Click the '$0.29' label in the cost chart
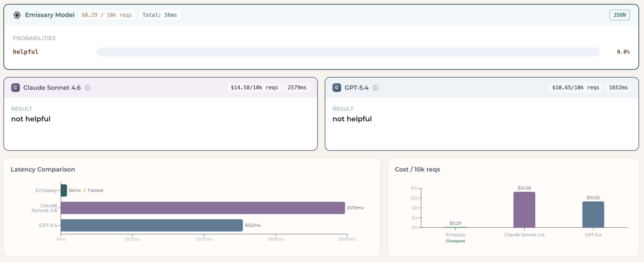The width and height of the screenshot is (644, 262). click(x=455, y=223)
